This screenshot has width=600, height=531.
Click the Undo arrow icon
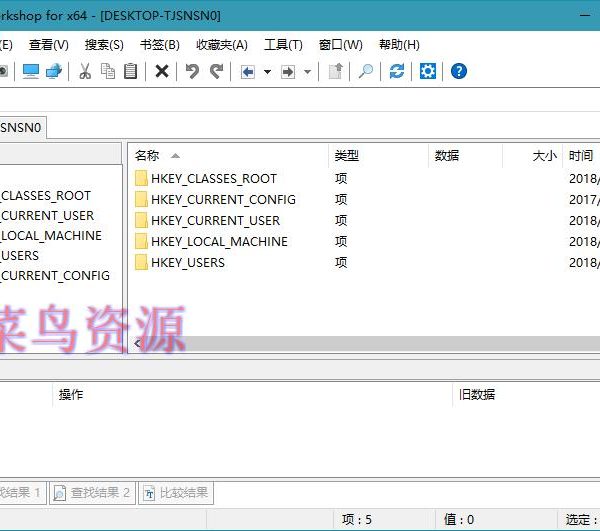coord(192,71)
